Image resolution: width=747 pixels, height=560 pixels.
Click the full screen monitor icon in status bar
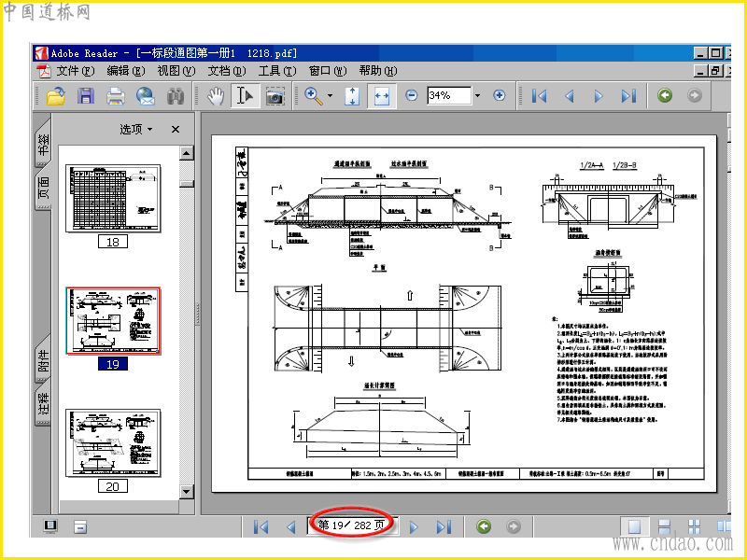pyautogui.click(x=50, y=526)
